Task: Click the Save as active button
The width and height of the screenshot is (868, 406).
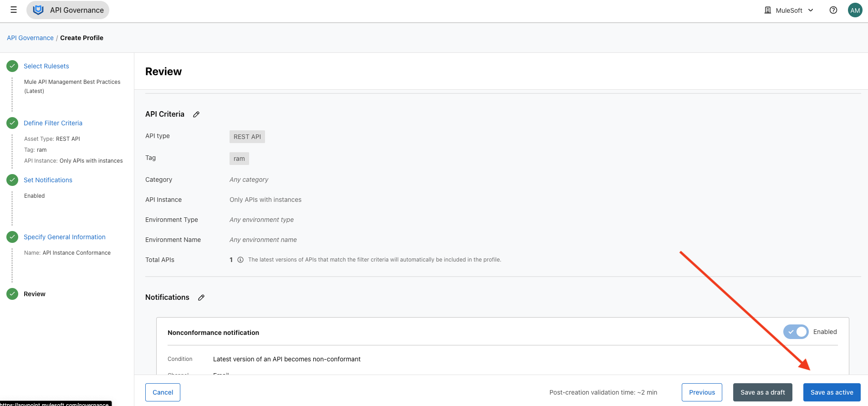Action: click(x=832, y=392)
